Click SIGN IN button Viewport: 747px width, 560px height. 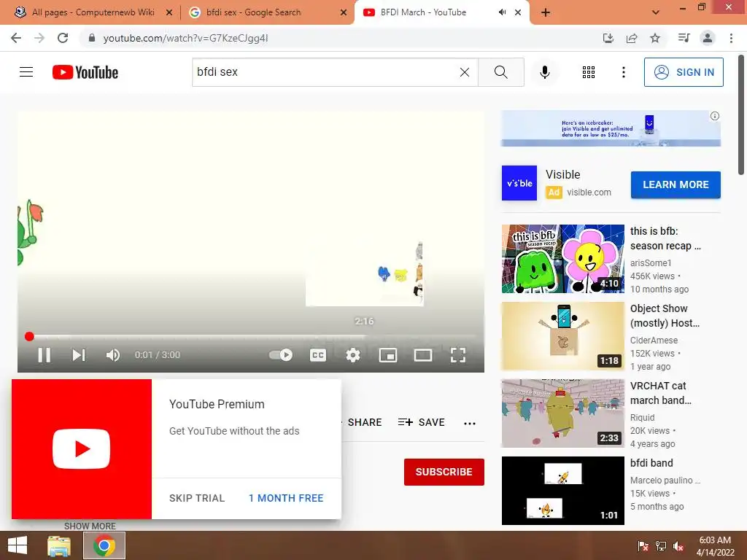pos(684,72)
